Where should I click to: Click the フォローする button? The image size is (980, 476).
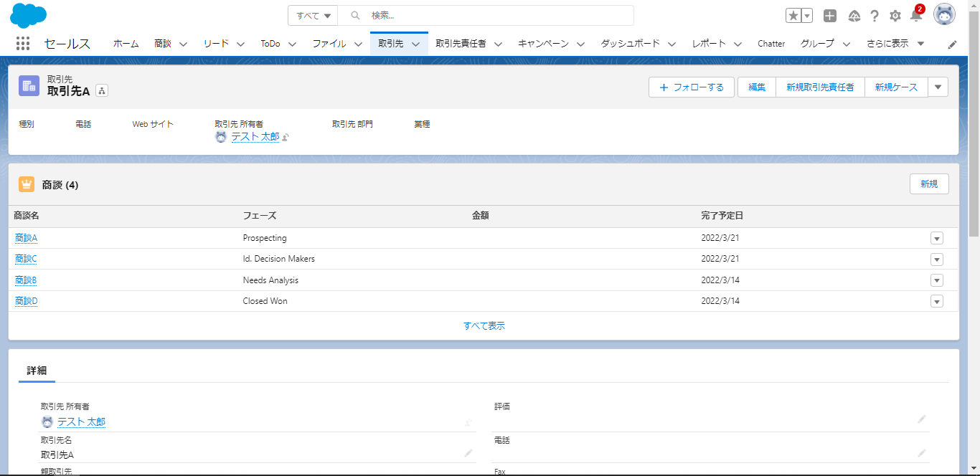pyautogui.click(x=692, y=87)
